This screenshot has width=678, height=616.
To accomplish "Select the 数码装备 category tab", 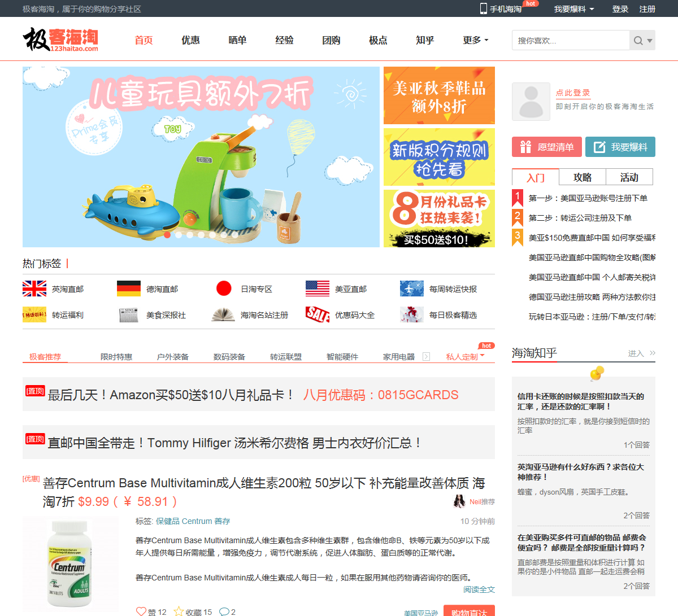I will [x=229, y=357].
